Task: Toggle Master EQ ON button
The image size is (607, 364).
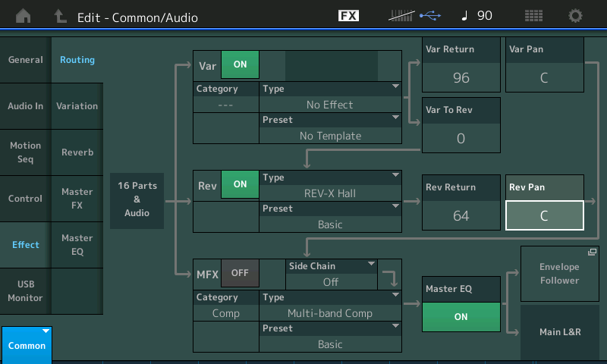Action: click(461, 317)
